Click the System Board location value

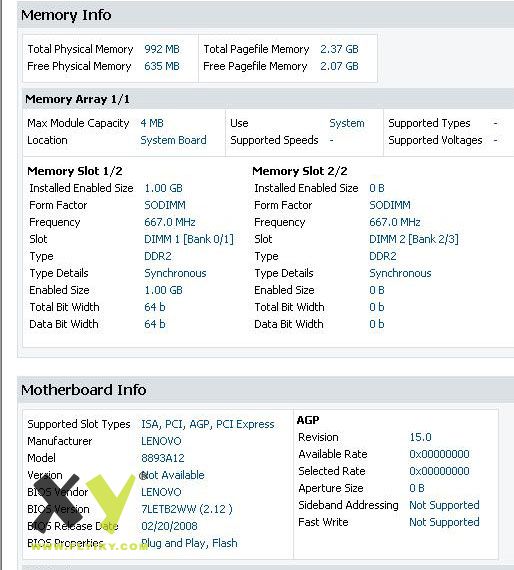[173, 140]
